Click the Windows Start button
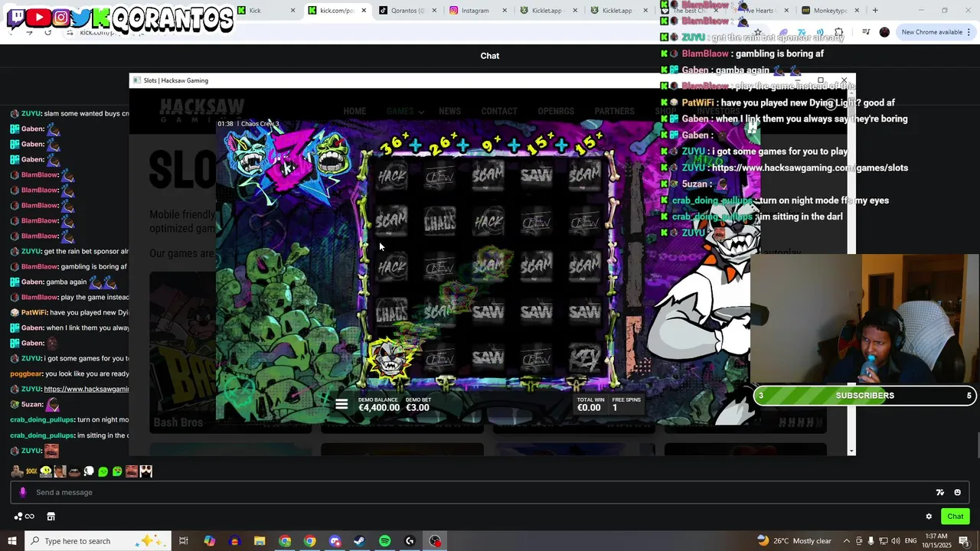This screenshot has width=980, height=551. point(12,541)
